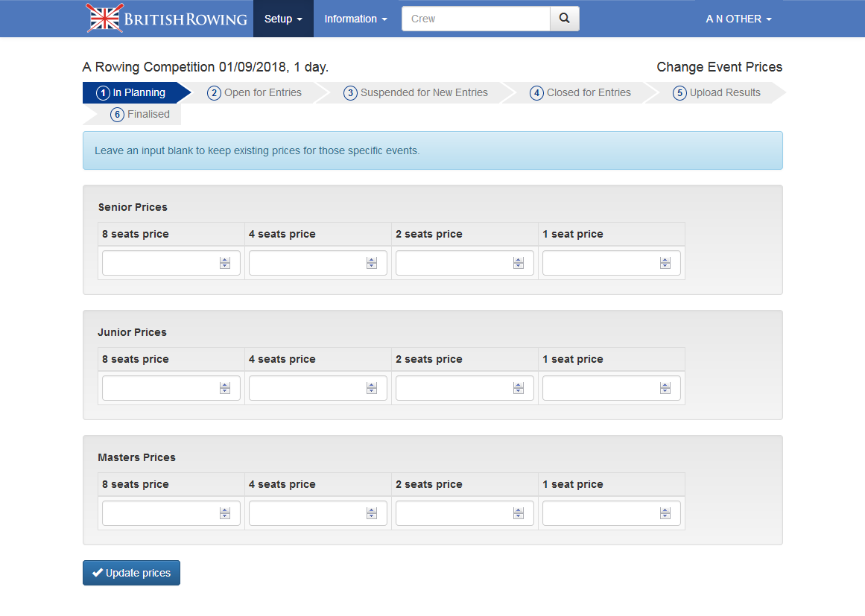The image size is (865, 616).
Task: Click the Masters 1 seat price spinner arrows
Action: pos(665,513)
